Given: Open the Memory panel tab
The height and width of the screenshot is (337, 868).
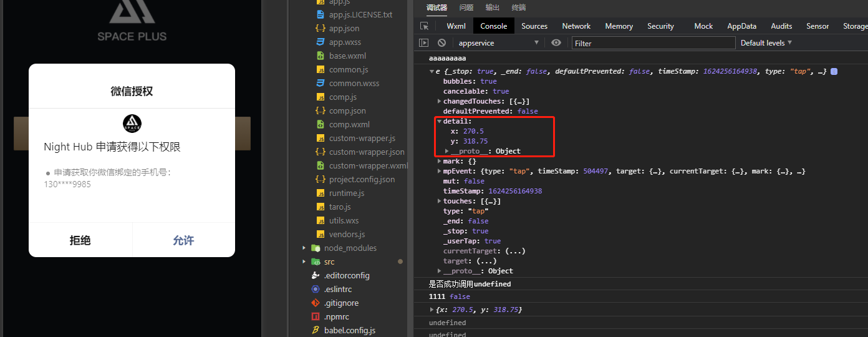Looking at the screenshot, I should [619, 26].
